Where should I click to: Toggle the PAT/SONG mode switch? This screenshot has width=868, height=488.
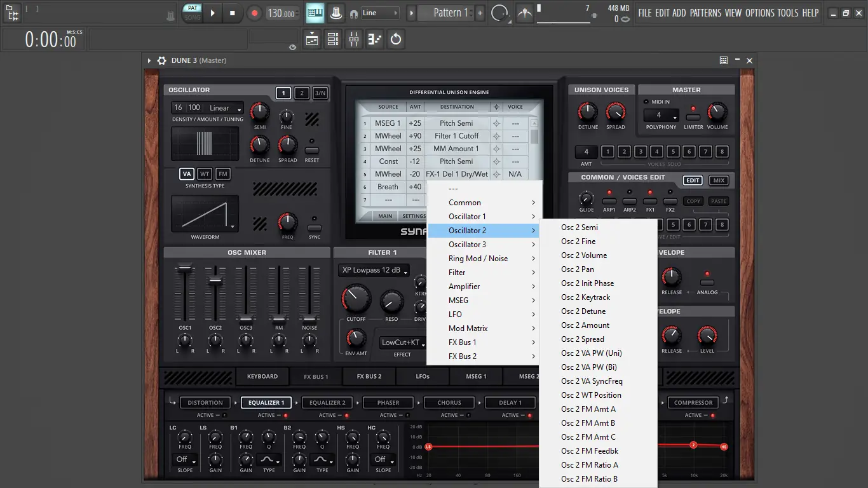(x=192, y=13)
